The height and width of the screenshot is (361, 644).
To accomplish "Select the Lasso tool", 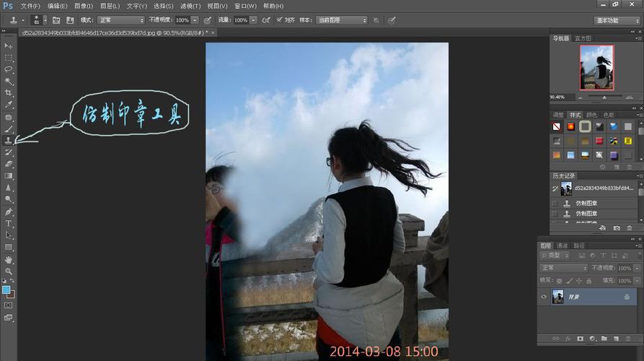I will (8, 69).
